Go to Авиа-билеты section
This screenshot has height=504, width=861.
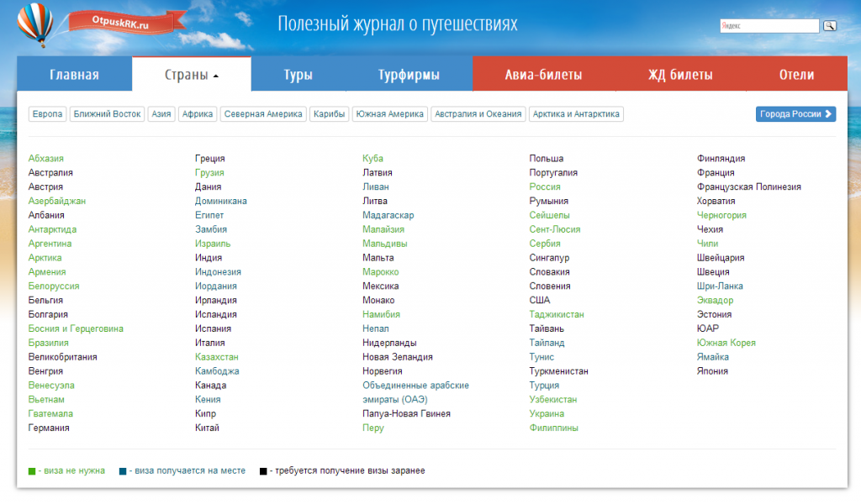pos(544,74)
